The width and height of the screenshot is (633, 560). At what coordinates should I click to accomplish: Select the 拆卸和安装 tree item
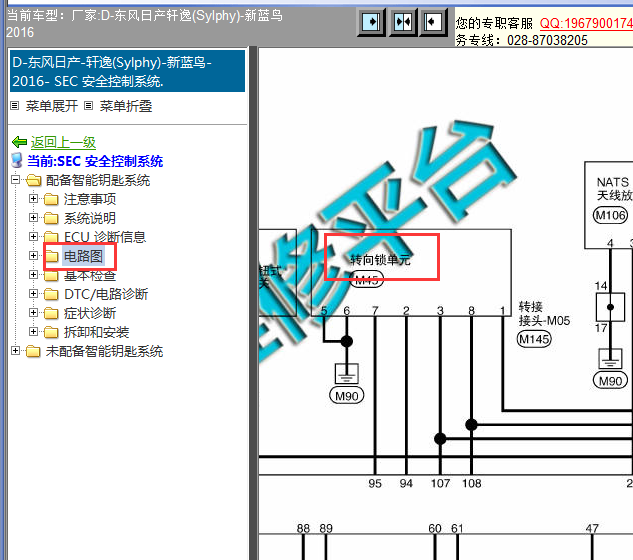(96, 332)
